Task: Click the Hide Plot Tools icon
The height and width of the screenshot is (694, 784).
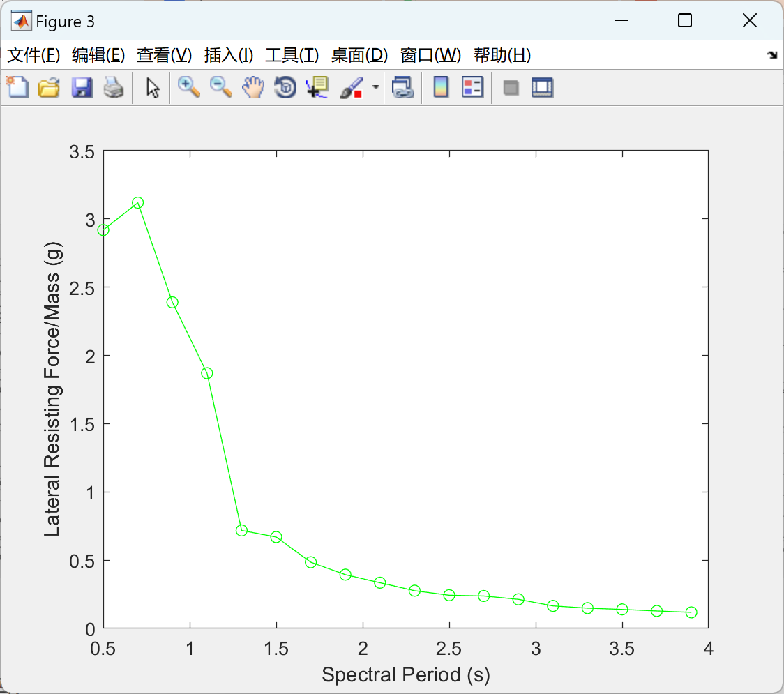Action: (x=511, y=88)
